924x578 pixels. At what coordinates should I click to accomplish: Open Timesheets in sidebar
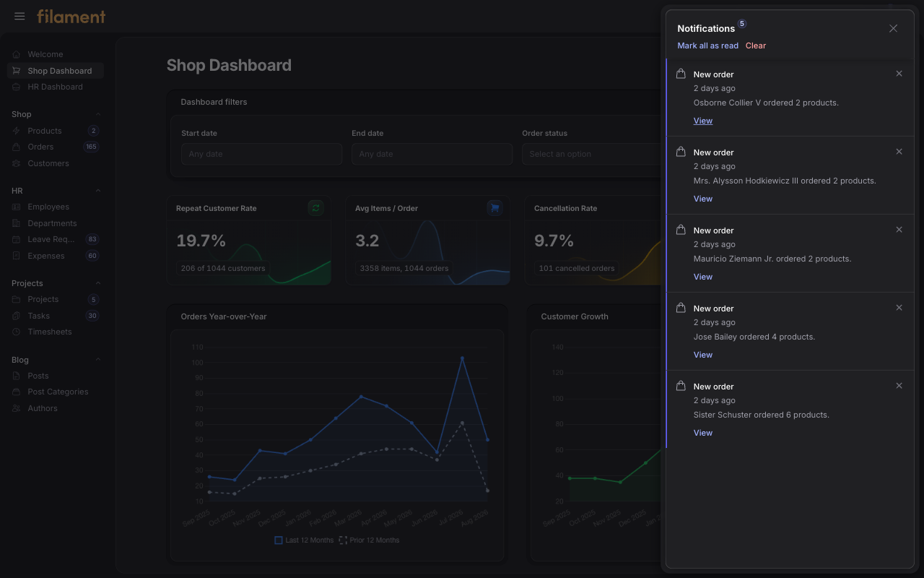(x=56, y=332)
